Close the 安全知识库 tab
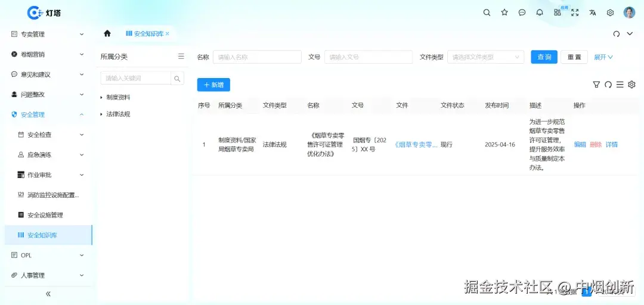The height and width of the screenshot is (305, 644). pyautogui.click(x=167, y=34)
